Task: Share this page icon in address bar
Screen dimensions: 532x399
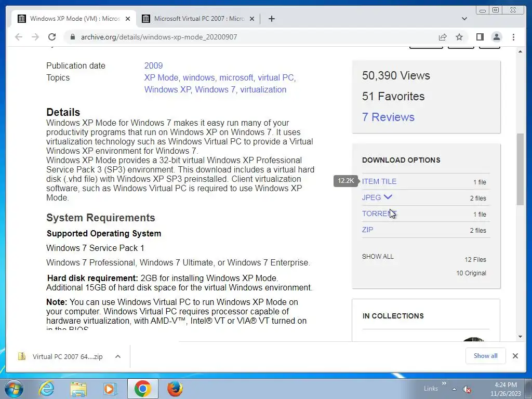Action: click(443, 37)
